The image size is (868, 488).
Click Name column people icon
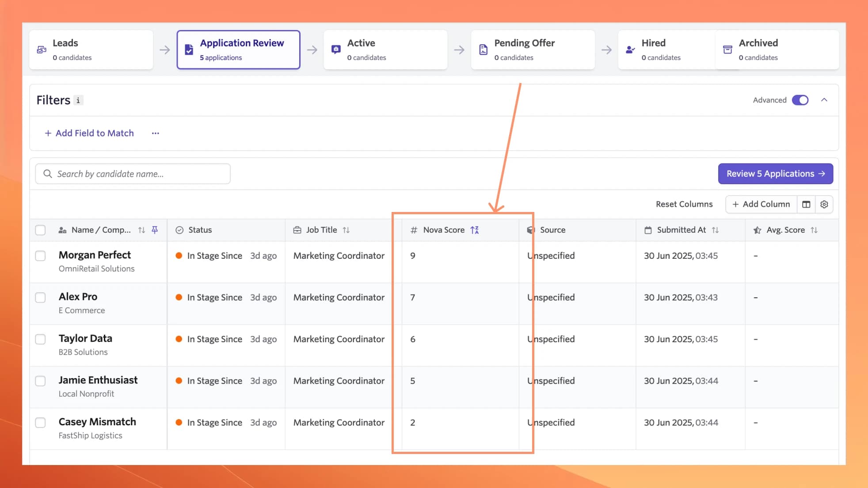click(x=62, y=230)
